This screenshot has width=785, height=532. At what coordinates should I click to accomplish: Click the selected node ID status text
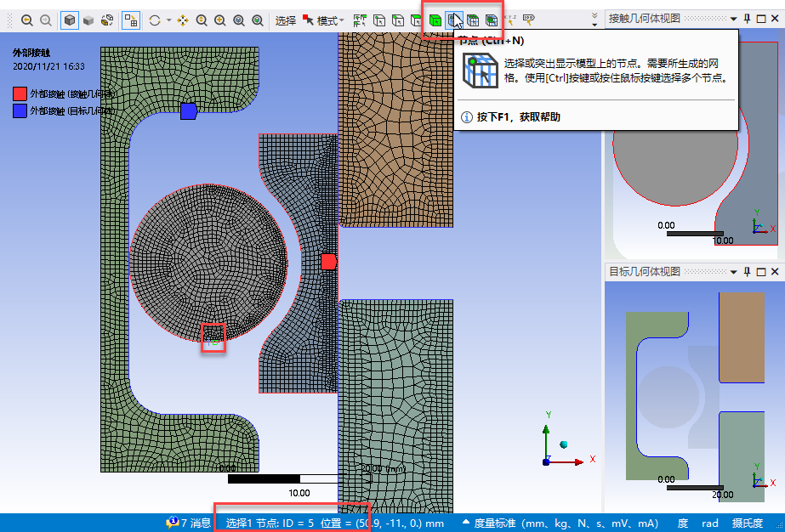pyautogui.click(x=335, y=524)
